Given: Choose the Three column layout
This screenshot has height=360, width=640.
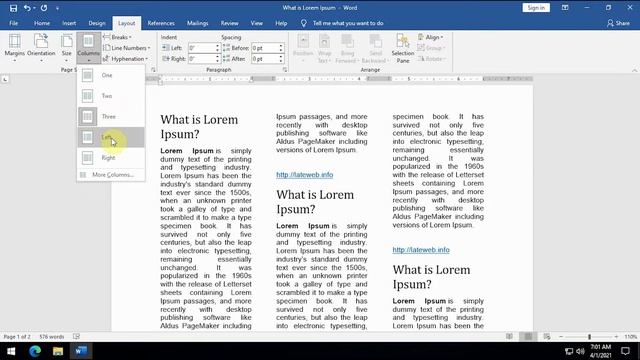Looking at the screenshot, I should point(111,117).
